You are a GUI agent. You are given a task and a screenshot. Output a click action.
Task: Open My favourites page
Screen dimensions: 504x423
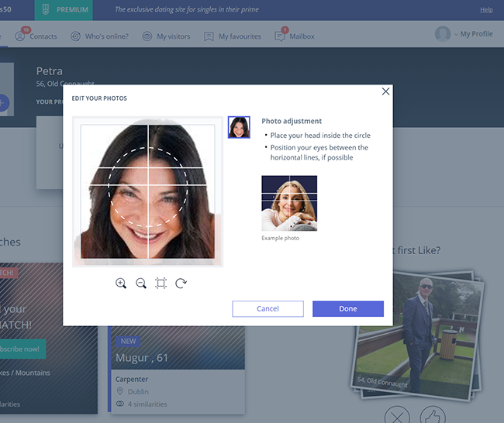[240, 36]
